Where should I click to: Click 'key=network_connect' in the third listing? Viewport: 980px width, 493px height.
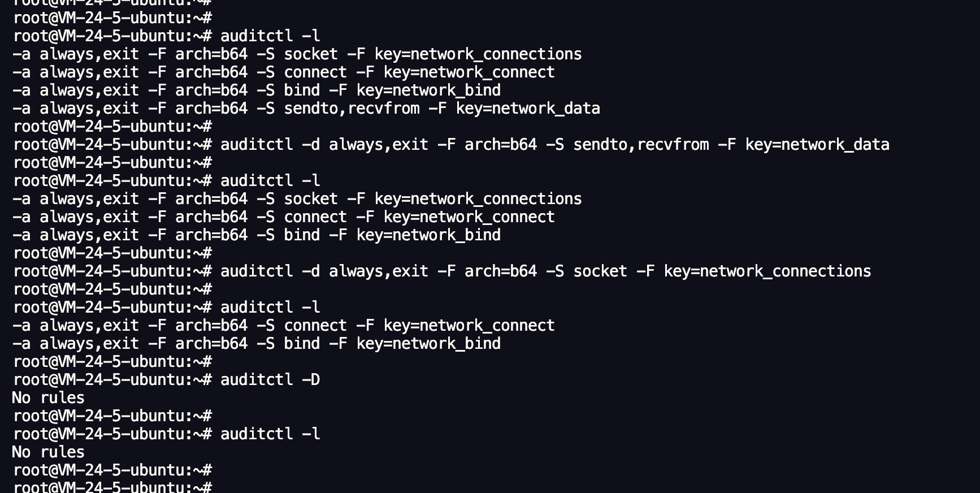click(x=469, y=326)
